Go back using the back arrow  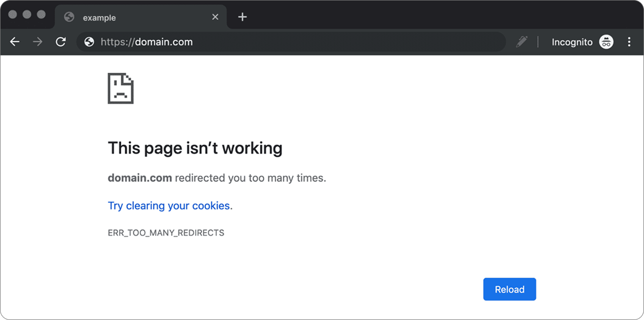pyautogui.click(x=15, y=42)
